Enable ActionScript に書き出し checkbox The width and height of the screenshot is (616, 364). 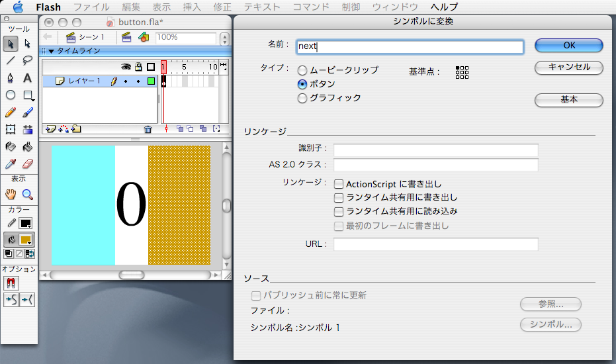[339, 184]
